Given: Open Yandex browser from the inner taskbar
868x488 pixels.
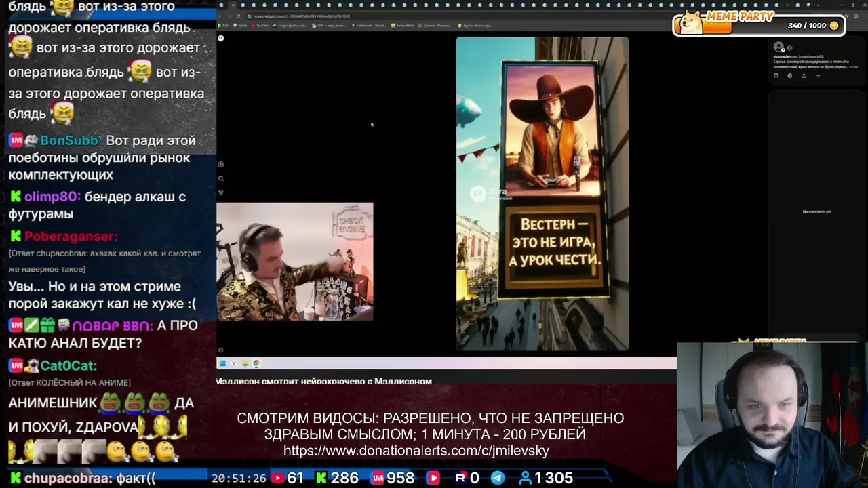Looking at the screenshot, I should (x=233, y=363).
